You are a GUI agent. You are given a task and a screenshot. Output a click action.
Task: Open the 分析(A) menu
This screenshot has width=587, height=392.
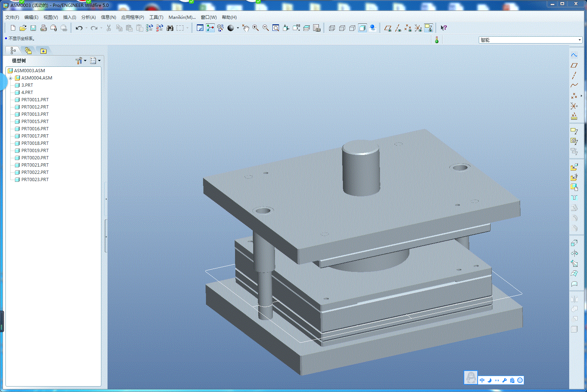[x=88, y=17]
